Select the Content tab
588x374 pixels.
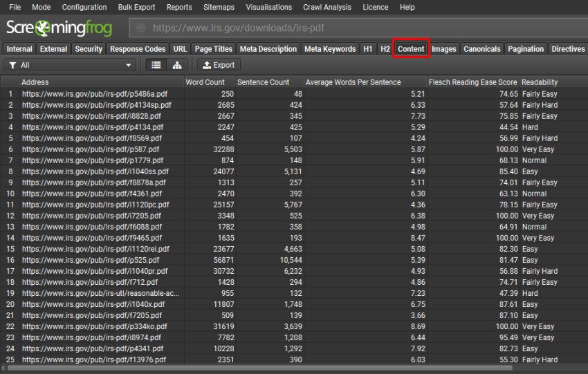point(411,49)
